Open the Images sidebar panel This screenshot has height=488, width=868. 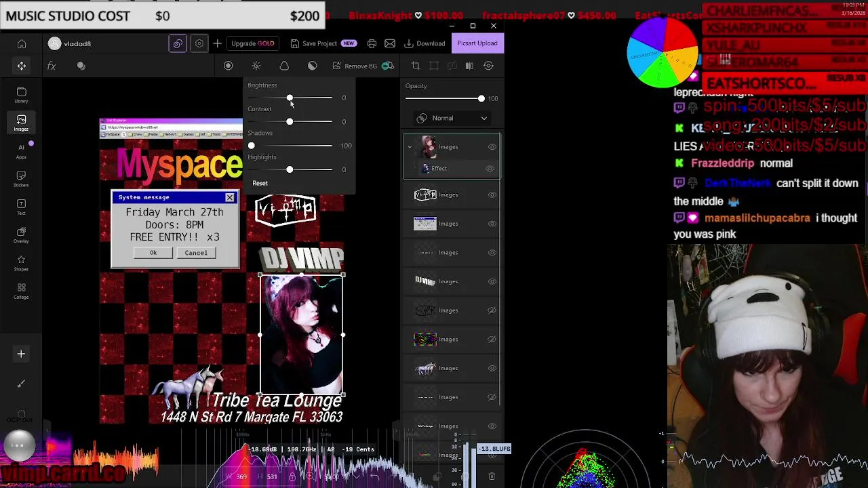pyautogui.click(x=22, y=123)
